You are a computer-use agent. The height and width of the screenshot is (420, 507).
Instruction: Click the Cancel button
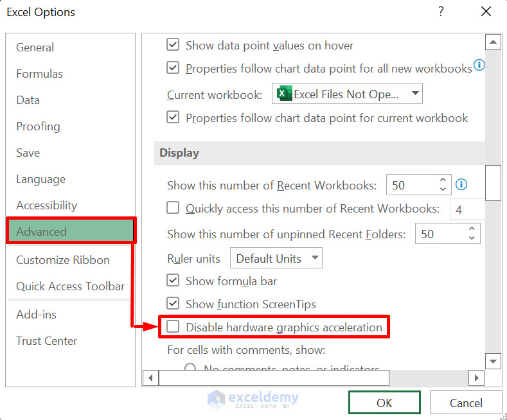466,403
